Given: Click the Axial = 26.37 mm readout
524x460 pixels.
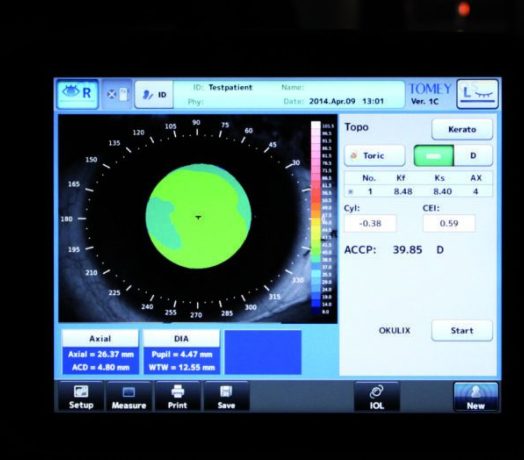Looking at the screenshot, I should click(x=101, y=354).
